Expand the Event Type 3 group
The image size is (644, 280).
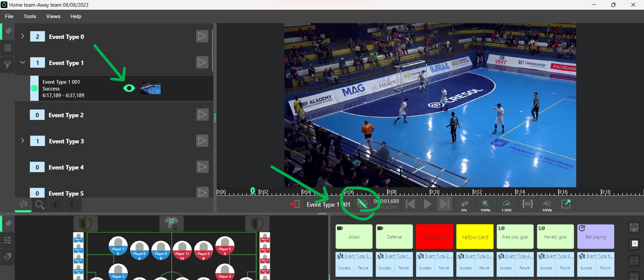click(x=22, y=141)
